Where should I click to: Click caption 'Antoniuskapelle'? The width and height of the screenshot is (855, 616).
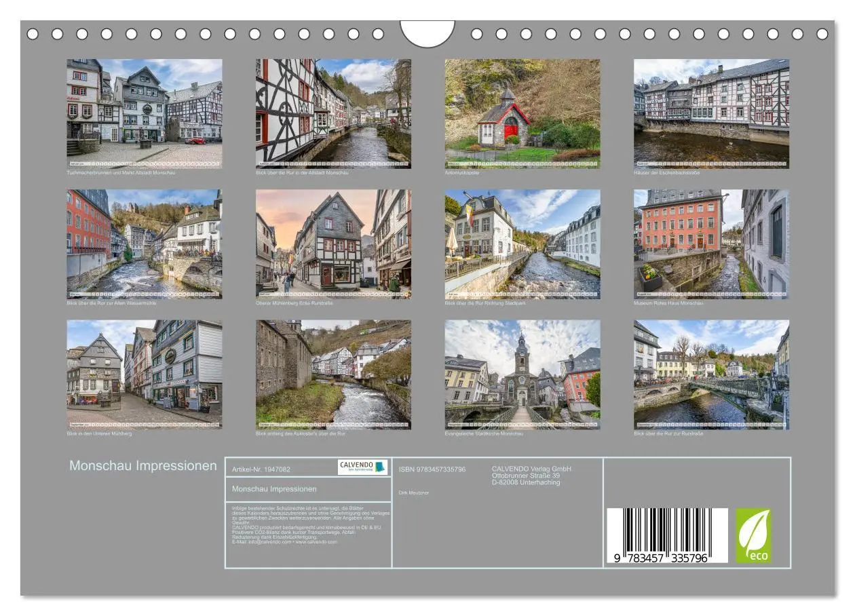[x=462, y=172]
